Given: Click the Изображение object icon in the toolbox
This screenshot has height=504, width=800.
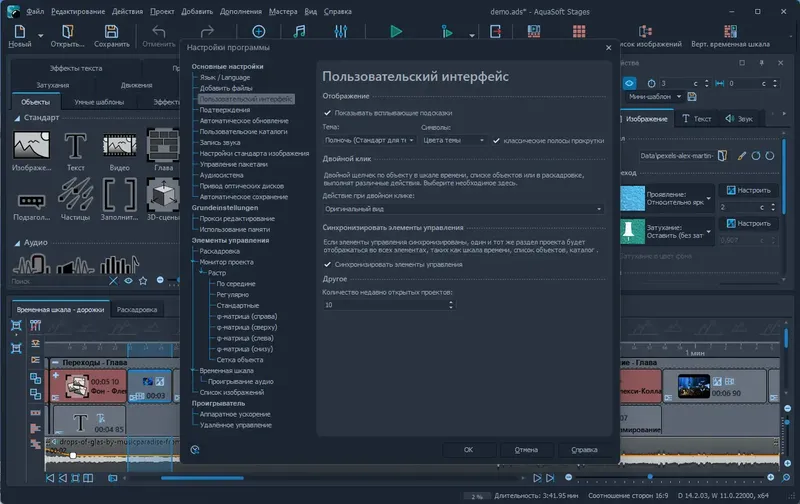Looking at the screenshot, I should click(x=32, y=146).
